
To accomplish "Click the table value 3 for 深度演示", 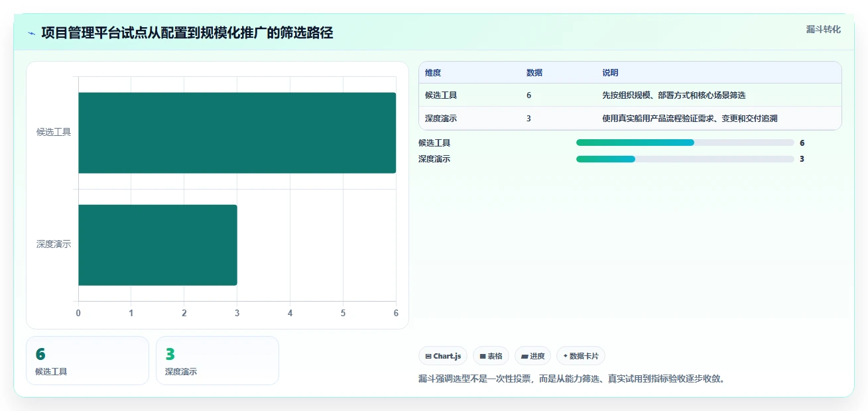I will tap(528, 119).
